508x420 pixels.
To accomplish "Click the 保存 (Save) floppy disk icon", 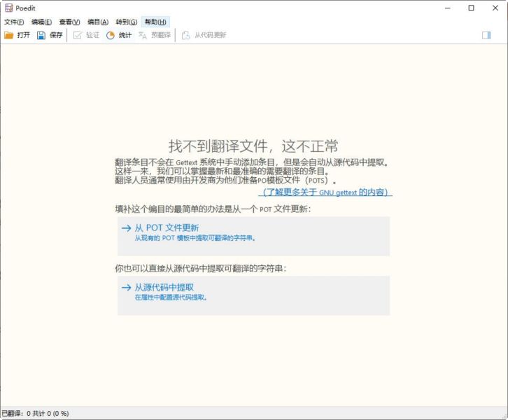I will click(41, 35).
